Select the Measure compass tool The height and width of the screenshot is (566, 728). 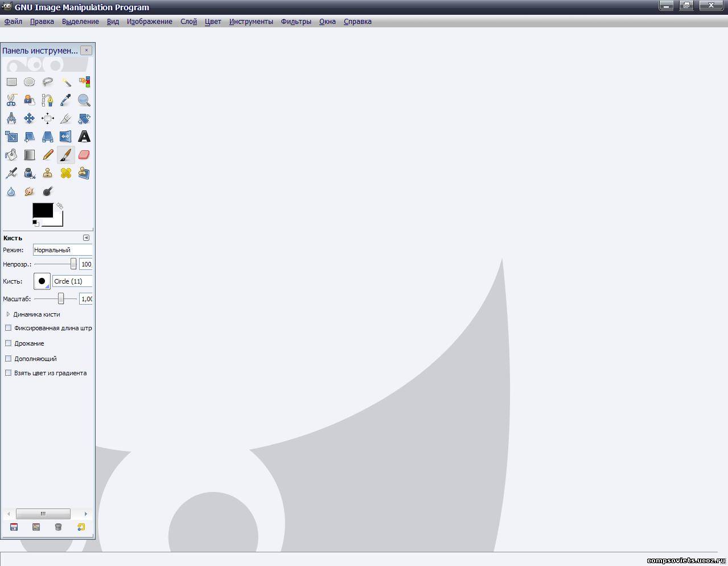[x=11, y=118]
